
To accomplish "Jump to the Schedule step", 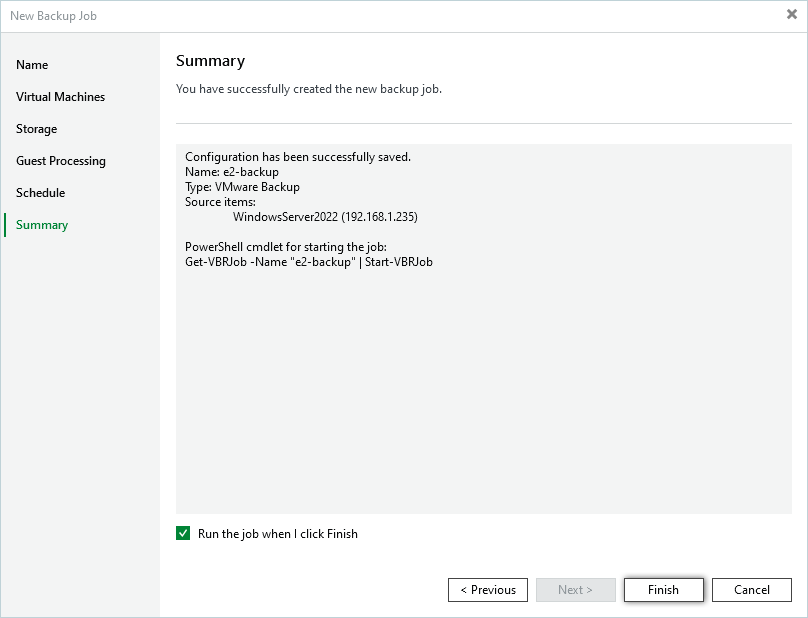I will click(40, 193).
